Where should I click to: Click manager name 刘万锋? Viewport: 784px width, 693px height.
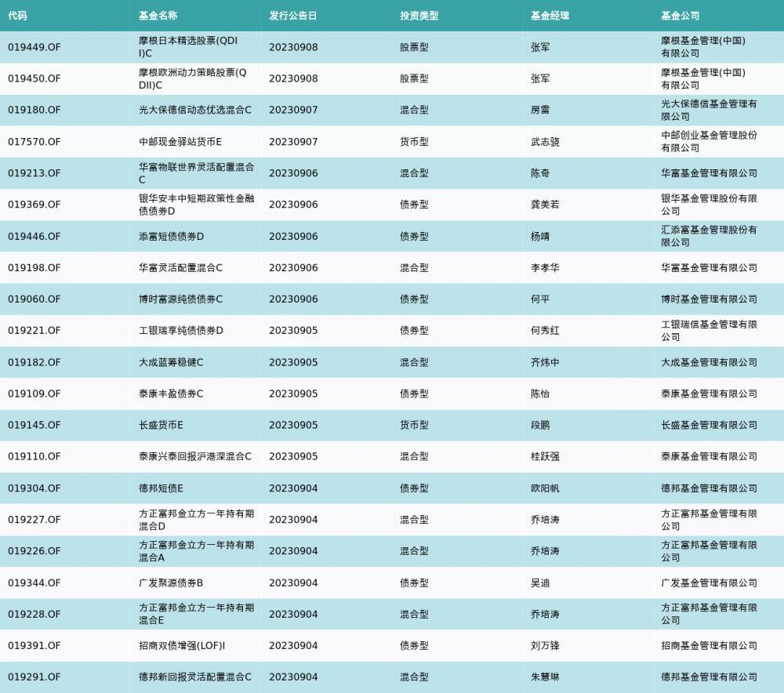[545, 645]
